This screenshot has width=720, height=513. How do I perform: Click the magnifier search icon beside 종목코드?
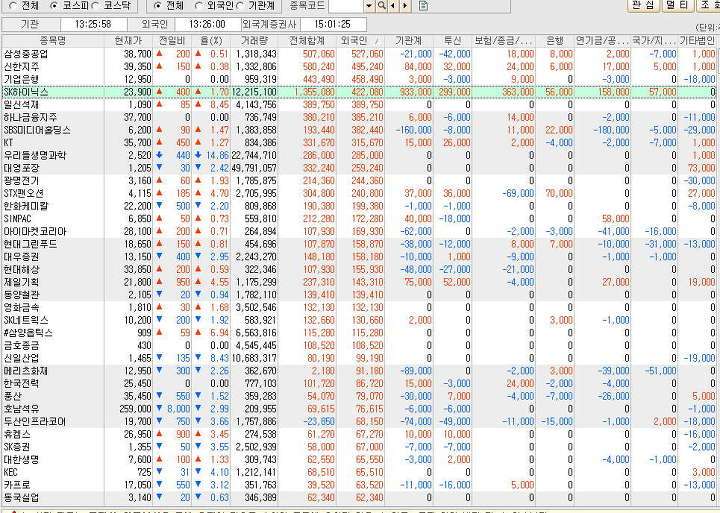pyautogui.click(x=382, y=6)
